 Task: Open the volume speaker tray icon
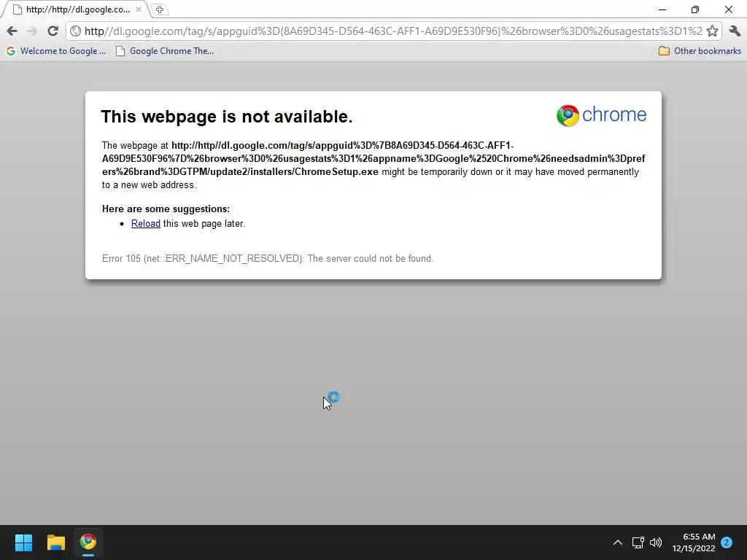pyautogui.click(x=656, y=542)
